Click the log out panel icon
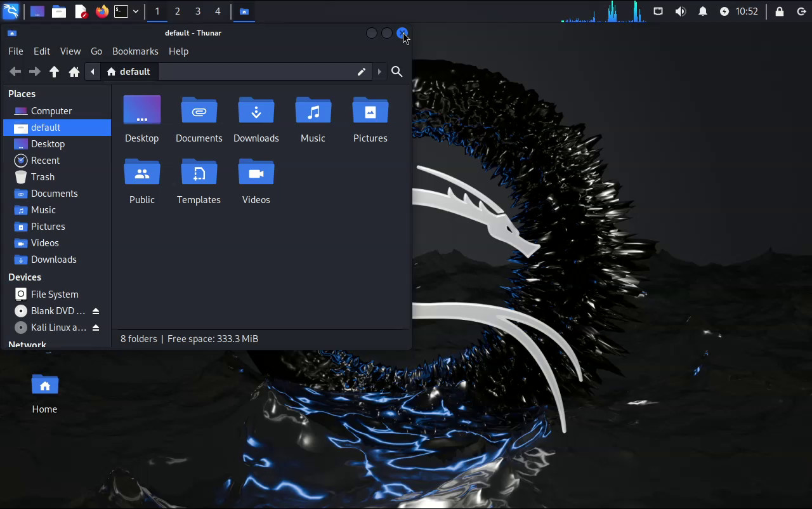The width and height of the screenshot is (812, 509). [801, 11]
